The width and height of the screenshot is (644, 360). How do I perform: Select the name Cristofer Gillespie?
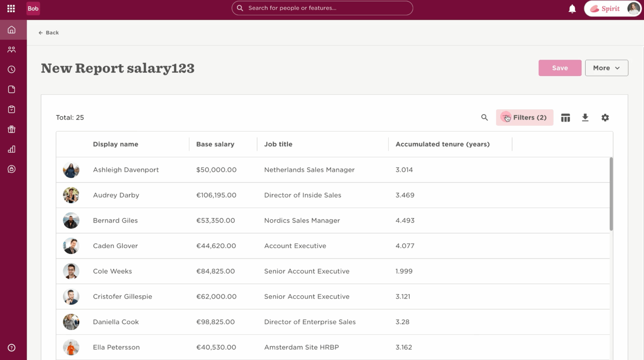tap(123, 296)
